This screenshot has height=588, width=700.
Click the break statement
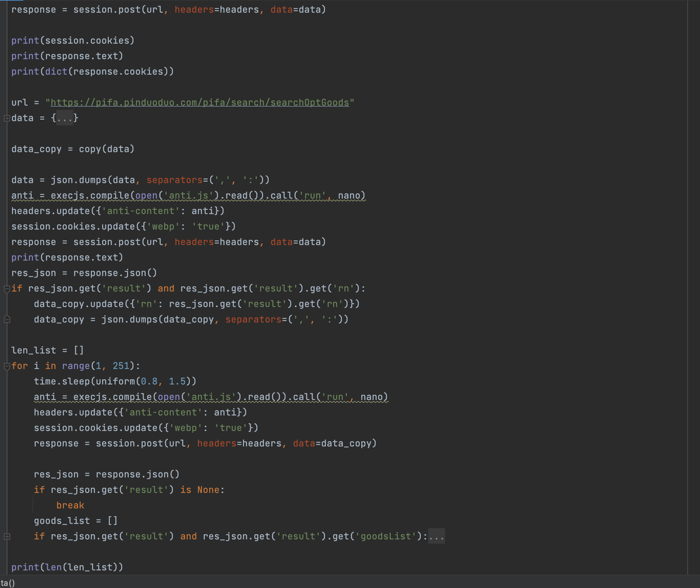click(70, 505)
